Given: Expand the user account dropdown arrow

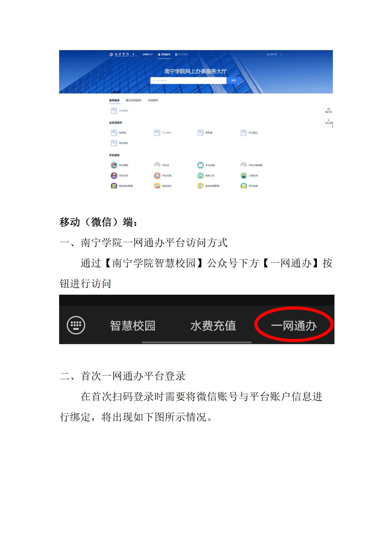Looking at the screenshot, I should click(281, 54).
